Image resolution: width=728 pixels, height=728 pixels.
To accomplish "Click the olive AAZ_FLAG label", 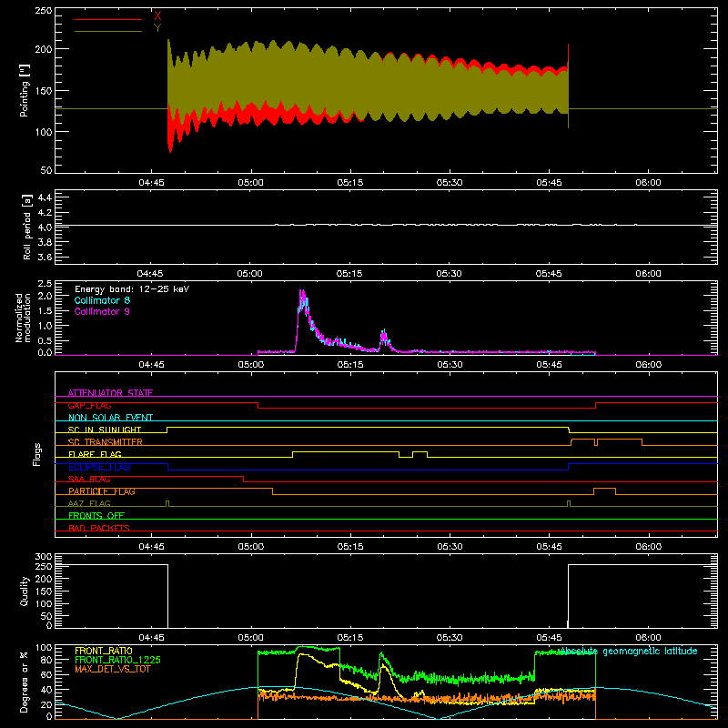I will 89,503.
